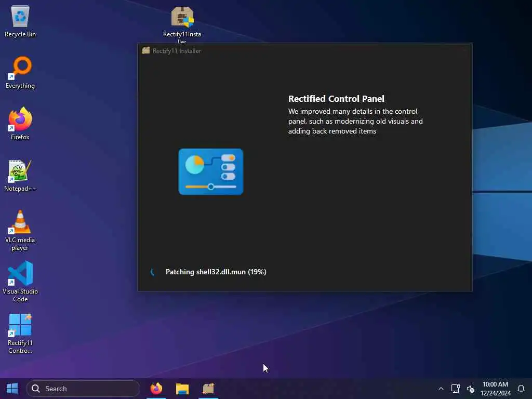Focus the taskbar Search box

pos(83,389)
